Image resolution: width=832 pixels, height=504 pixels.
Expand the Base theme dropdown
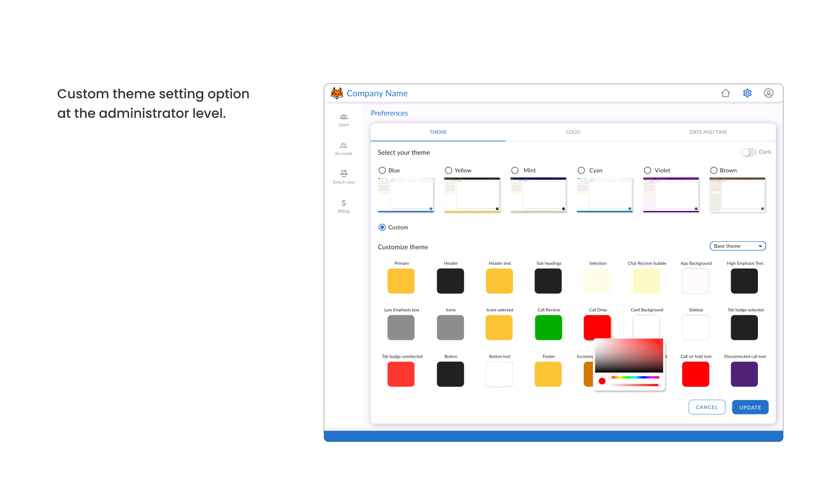click(x=738, y=246)
